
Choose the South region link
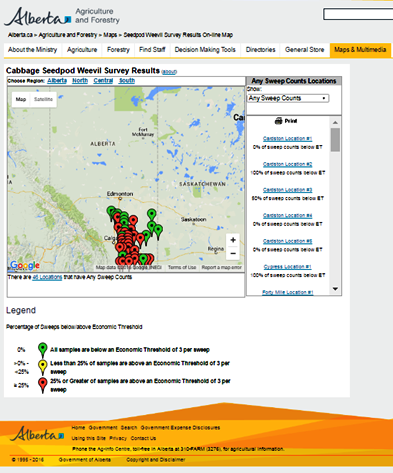127,81
